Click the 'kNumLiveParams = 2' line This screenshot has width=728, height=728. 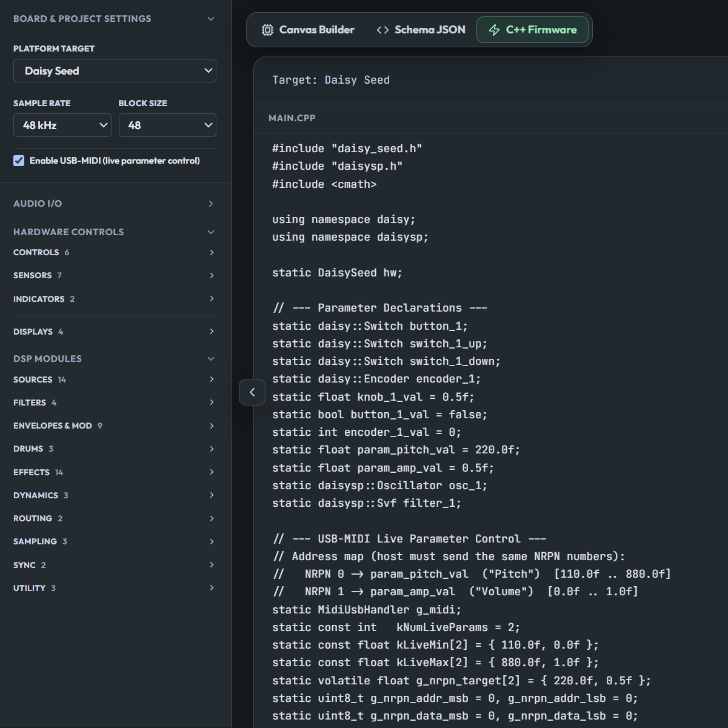point(396,627)
